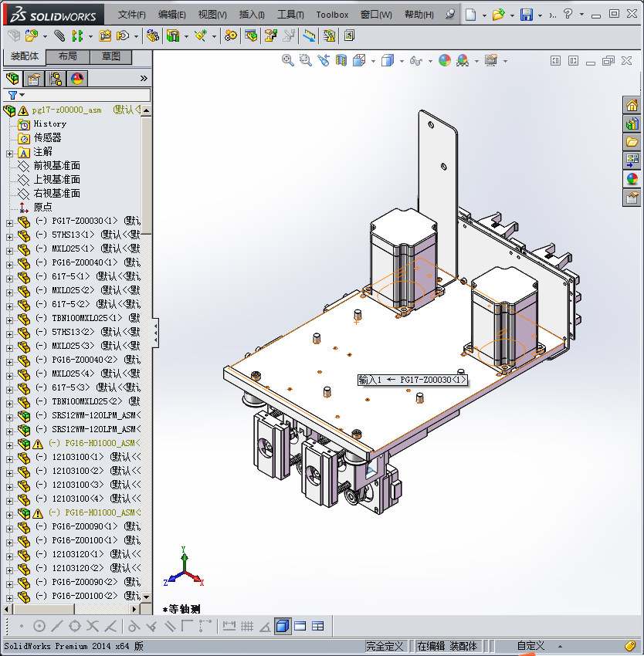This screenshot has height=656, width=644.
Task: Click the Bill of Materials icon
Action: point(251,36)
